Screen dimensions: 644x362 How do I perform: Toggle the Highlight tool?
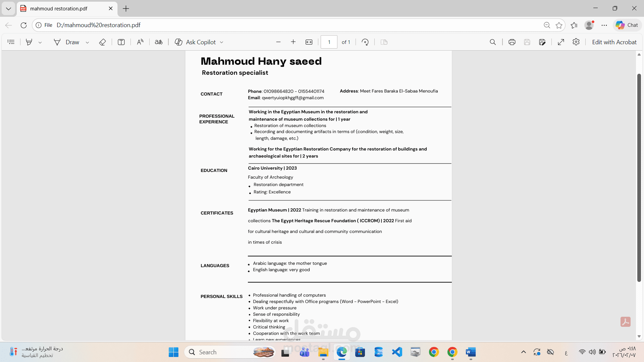pyautogui.click(x=29, y=42)
